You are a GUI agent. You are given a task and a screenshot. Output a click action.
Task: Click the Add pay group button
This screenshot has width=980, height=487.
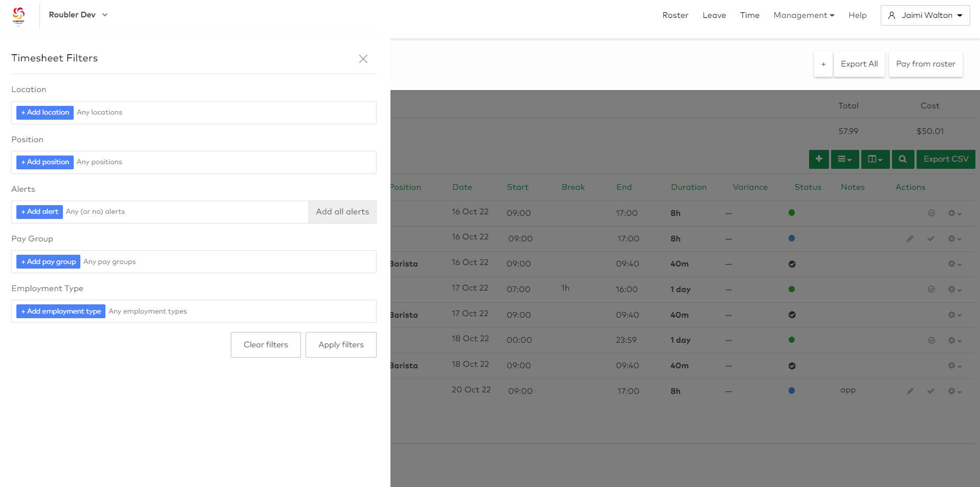coord(48,261)
